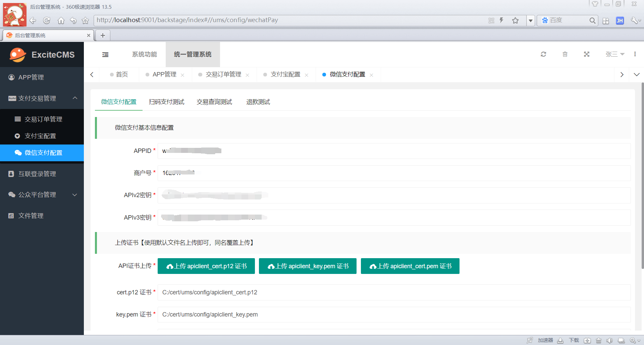The height and width of the screenshot is (345, 644).
Task: Upload the apiclient_cert.p12 certificate
Action: pyautogui.click(x=206, y=266)
